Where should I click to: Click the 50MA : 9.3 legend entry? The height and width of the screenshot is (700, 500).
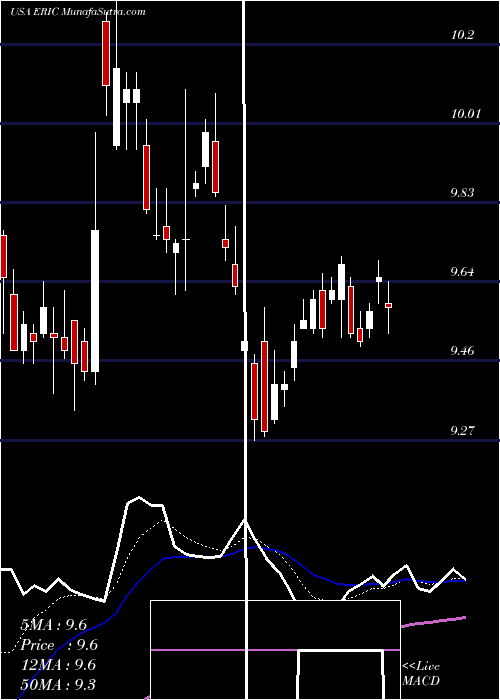(x=59, y=684)
